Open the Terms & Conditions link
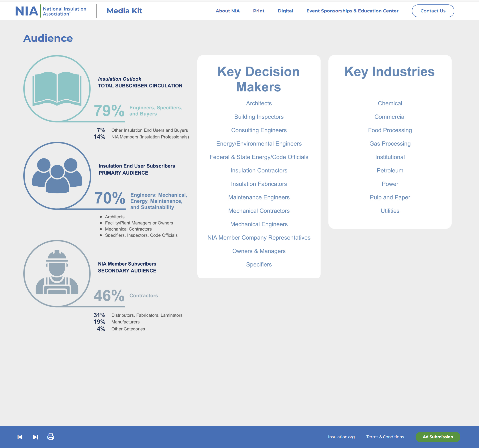 click(385, 437)
